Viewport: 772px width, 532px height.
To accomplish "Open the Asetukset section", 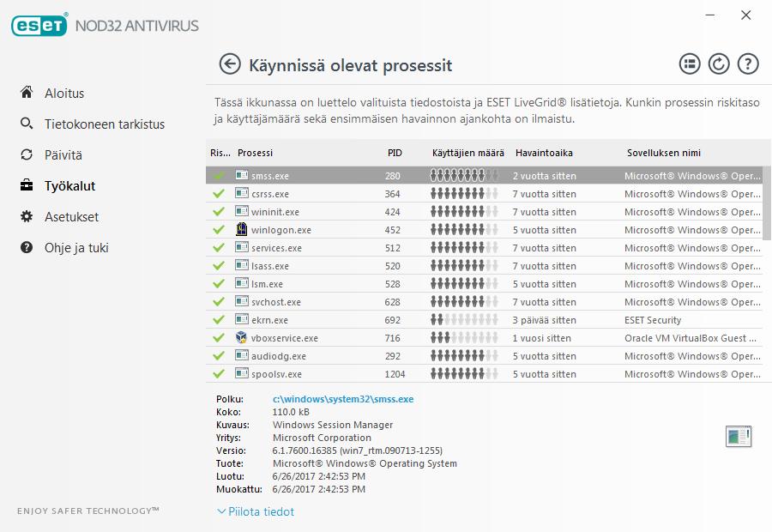I will 72,217.
